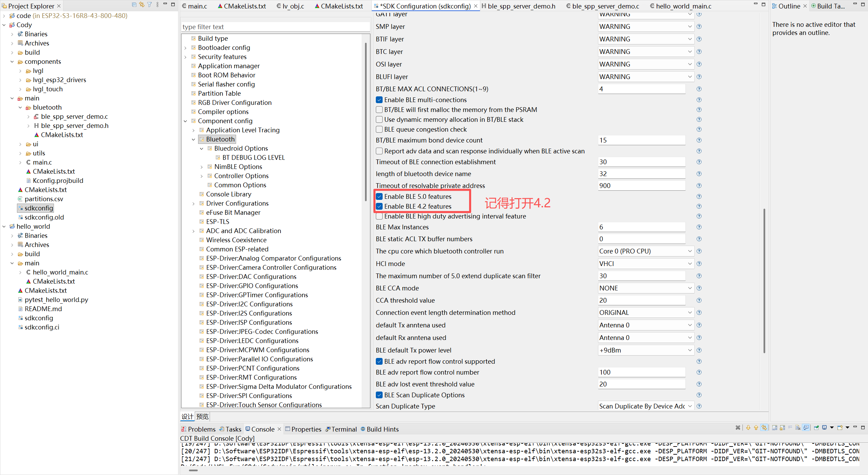
Task: Uncheck BLE adv report flow control supported
Action: click(x=379, y=361)
